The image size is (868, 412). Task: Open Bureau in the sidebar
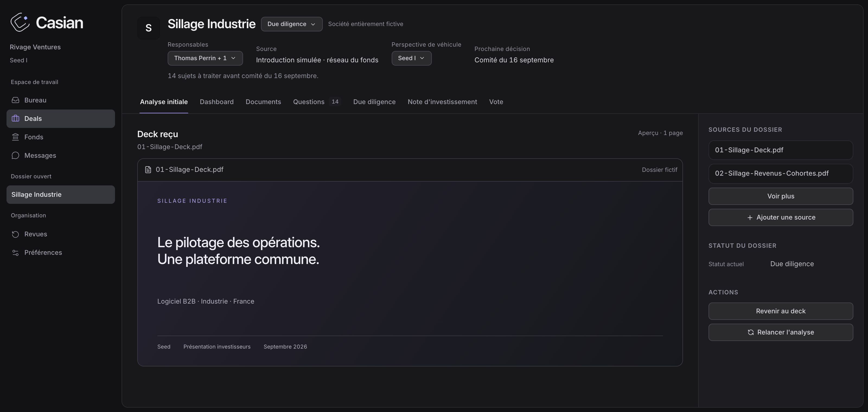61,100
